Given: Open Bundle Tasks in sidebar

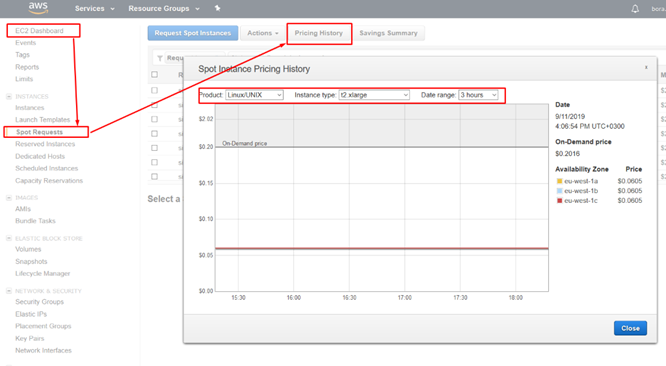Looking at the screenshot, I should tap(35, 221).
